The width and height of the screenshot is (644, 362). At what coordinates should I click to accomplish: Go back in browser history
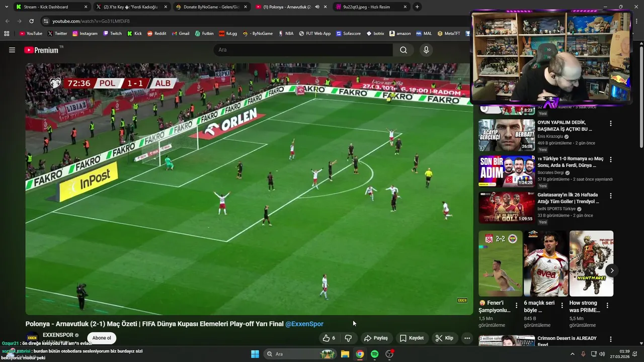[7, 21]
